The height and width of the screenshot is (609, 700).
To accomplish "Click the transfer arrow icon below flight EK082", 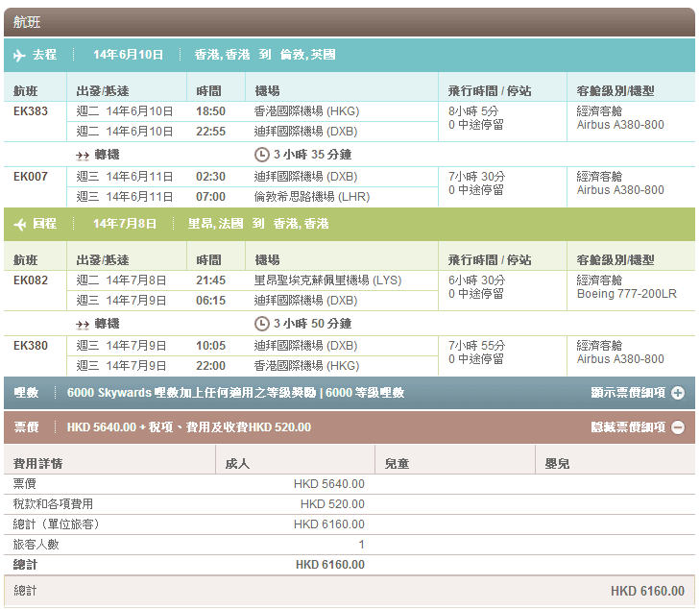I will (x=83, y=324).
